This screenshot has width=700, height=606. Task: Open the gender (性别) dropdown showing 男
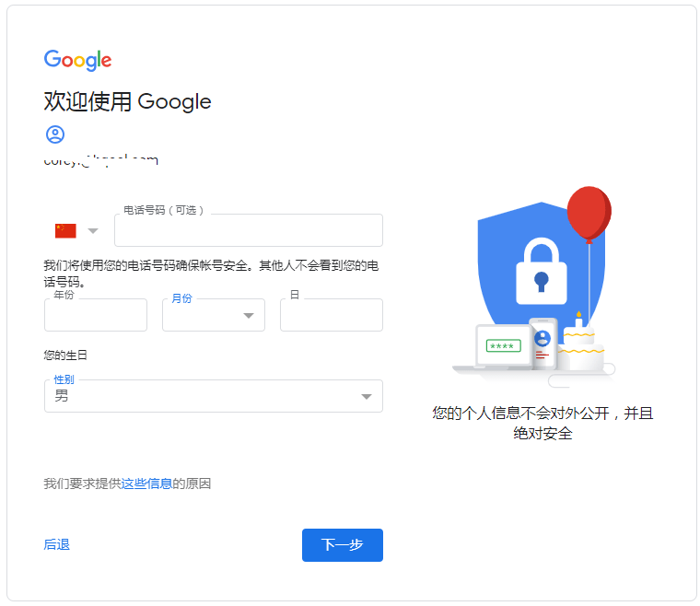tap(214, 396)
